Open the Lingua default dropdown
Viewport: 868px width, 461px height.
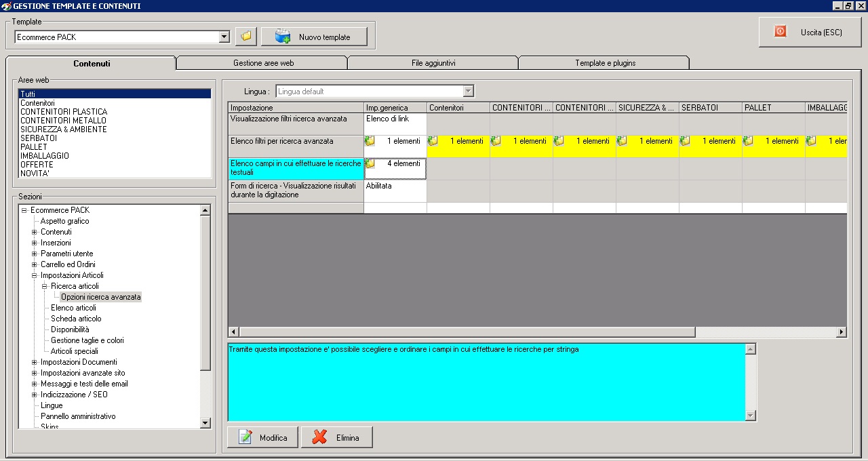coord(468,92)
